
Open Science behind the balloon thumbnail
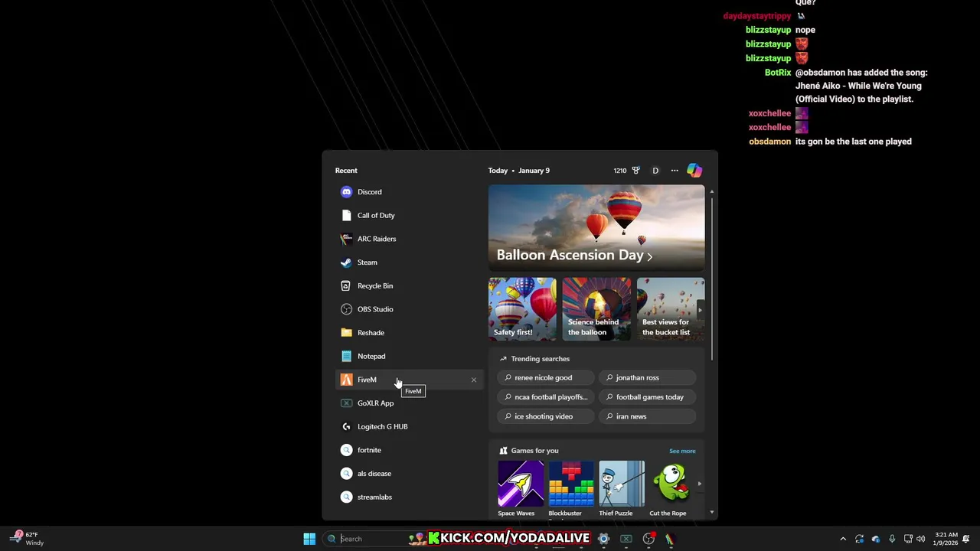click(x=596, y=308)
